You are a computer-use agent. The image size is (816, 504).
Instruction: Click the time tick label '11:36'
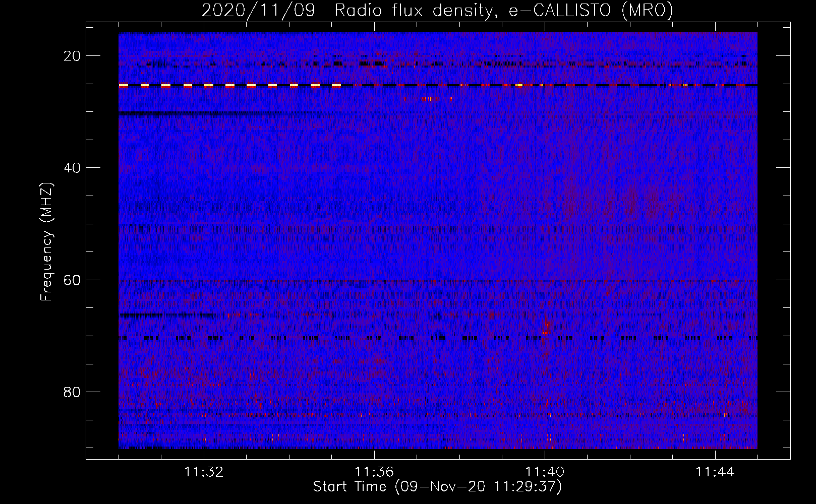coord(374,472)
